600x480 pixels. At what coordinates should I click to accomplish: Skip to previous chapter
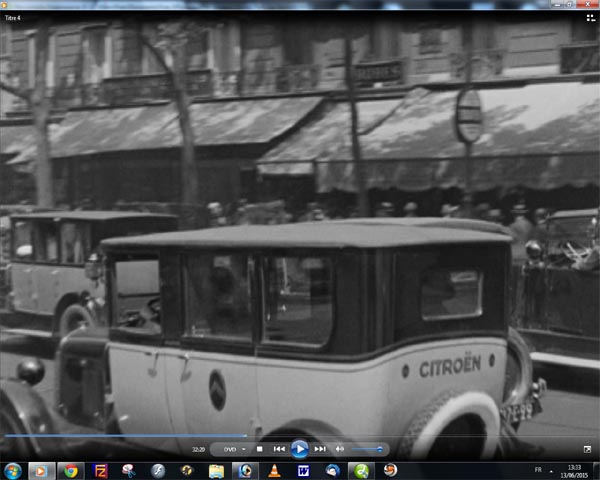click(x=279, y=449)
